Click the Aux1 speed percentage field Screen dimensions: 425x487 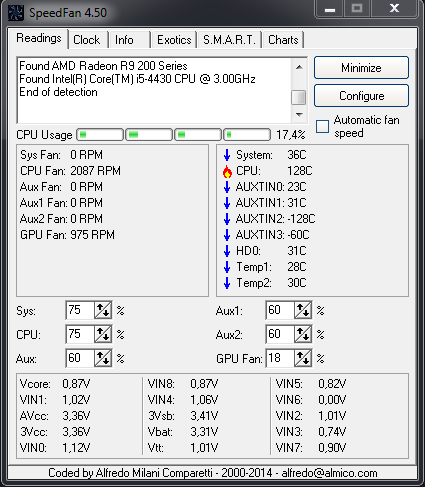coord(280,310)
